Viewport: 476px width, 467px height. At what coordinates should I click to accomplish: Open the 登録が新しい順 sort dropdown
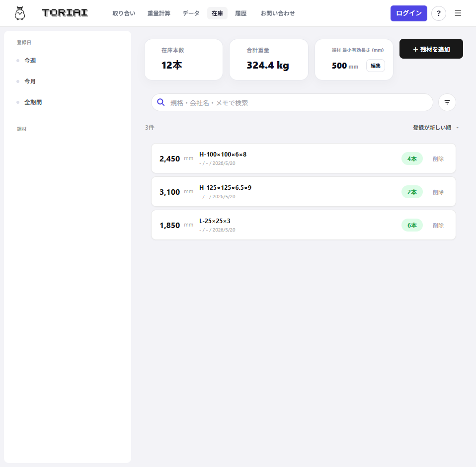point(436,128)
